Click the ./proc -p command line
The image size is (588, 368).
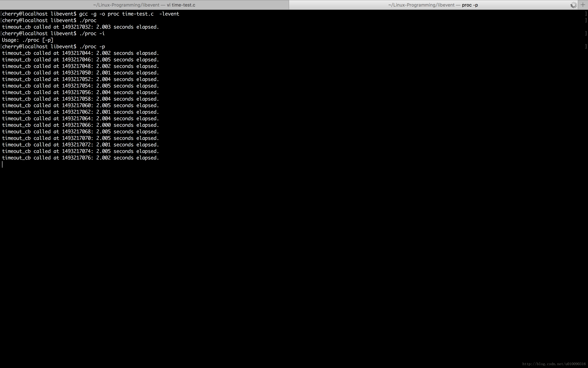click(x=53, y=46)
